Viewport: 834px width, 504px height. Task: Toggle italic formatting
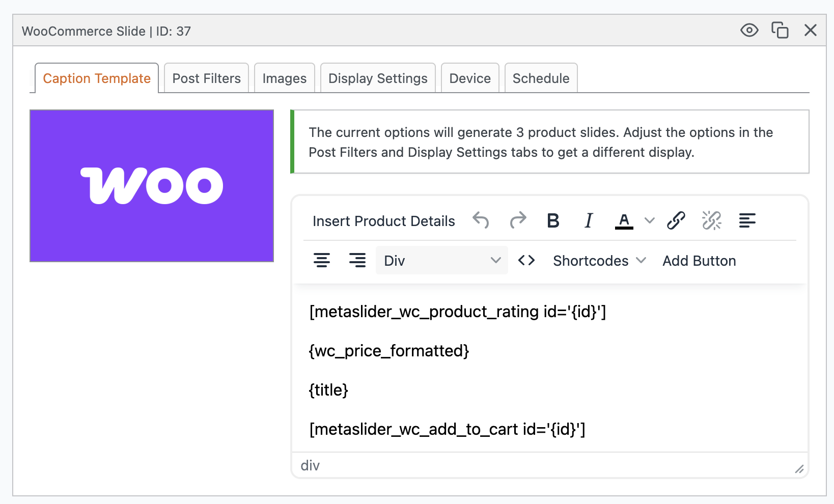coord(589,220)
